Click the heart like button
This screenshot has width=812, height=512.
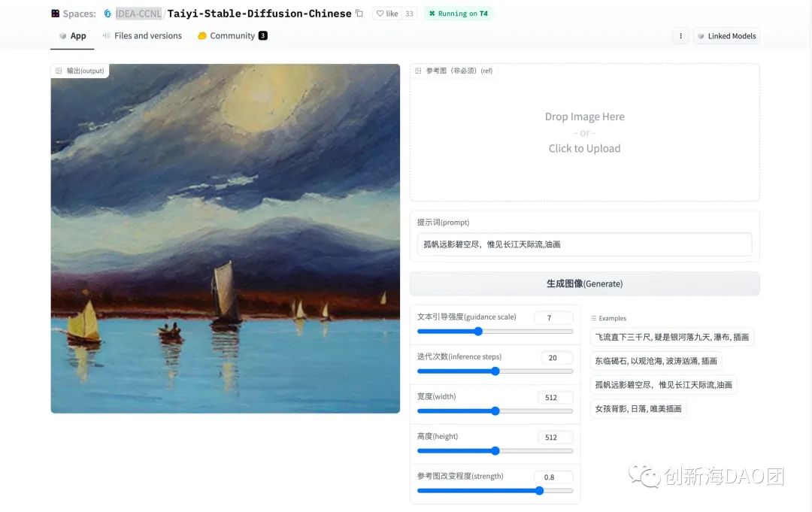pyautogui.click(x=388, y=14)
